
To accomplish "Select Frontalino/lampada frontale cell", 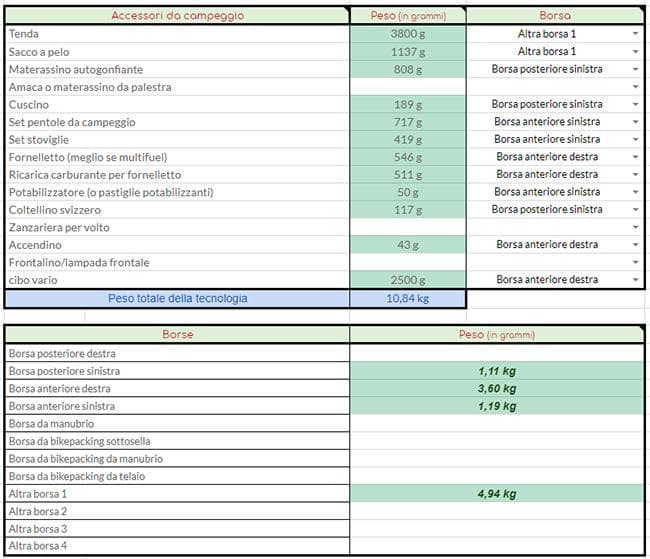I will [177, 262].
